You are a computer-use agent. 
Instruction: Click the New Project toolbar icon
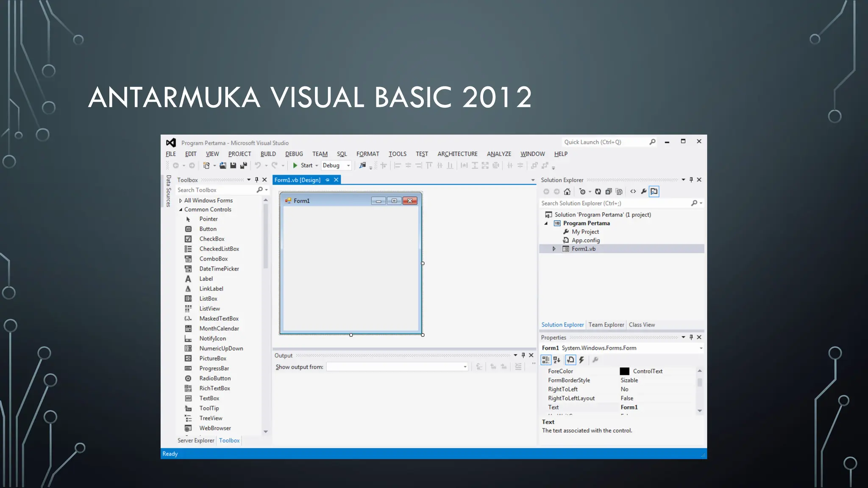(206, 166)
